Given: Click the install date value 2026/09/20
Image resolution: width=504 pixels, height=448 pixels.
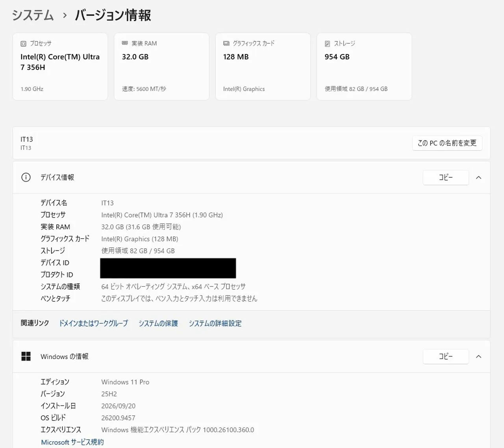Looking at the screenshot, I should coord(118,406).
